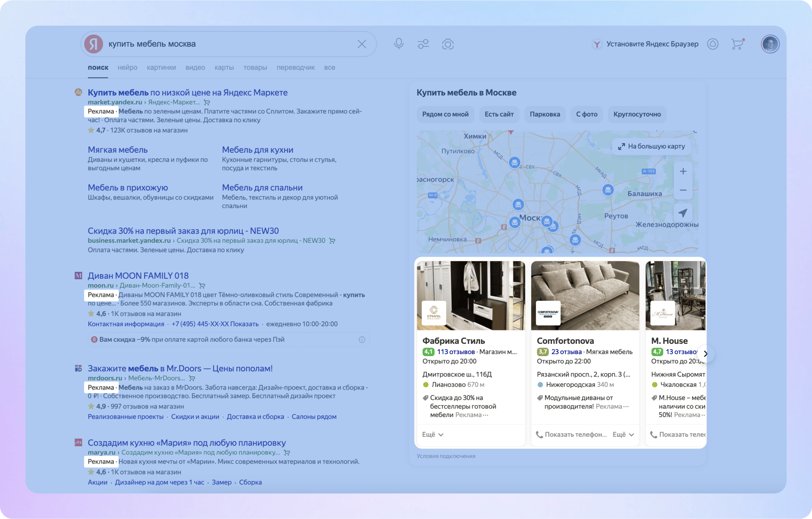Switch to the картинки tab

click(161, 67)
